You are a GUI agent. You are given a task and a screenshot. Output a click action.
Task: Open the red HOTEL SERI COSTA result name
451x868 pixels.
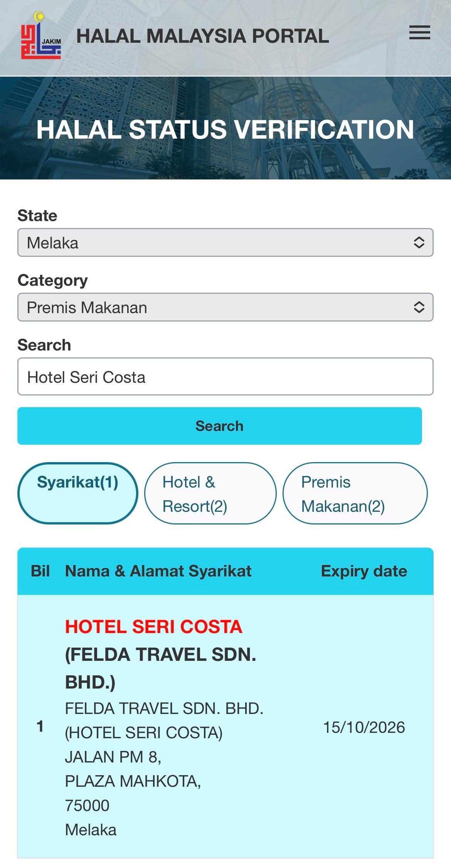[153, 627]
